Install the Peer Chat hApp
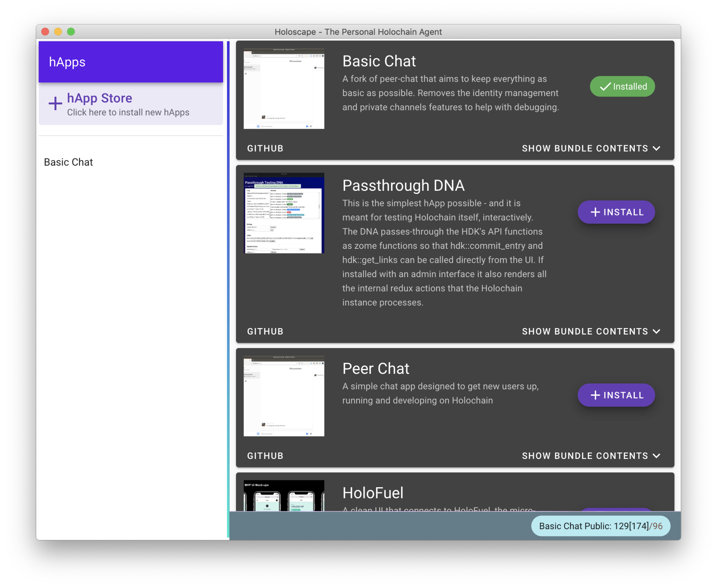Viewport: 717px width, 588px height. pyautogui.click(x=616, y=395)
